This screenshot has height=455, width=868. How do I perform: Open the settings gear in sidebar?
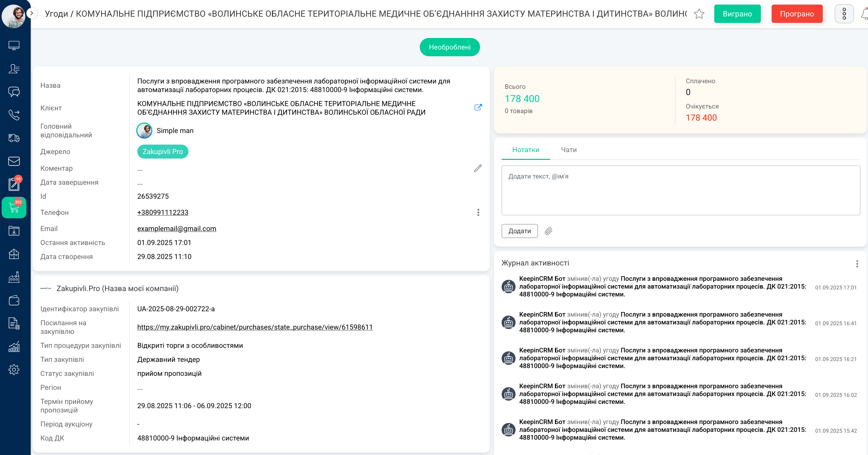[x=14, y=370]
